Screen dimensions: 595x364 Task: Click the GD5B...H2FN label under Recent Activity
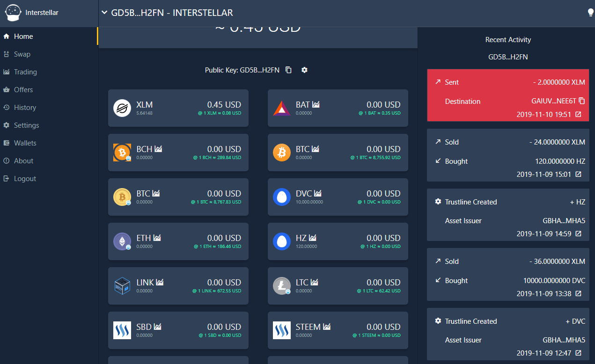(x=508, y=57)
